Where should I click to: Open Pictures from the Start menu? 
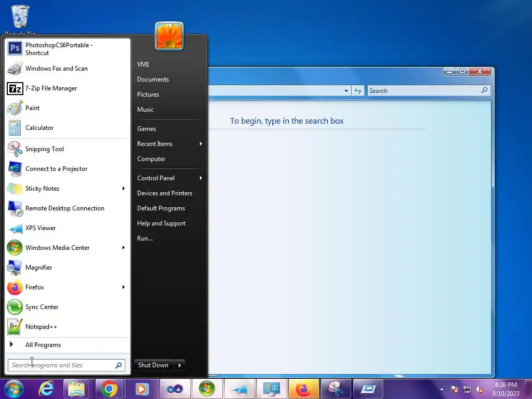(x=148, y=95)
